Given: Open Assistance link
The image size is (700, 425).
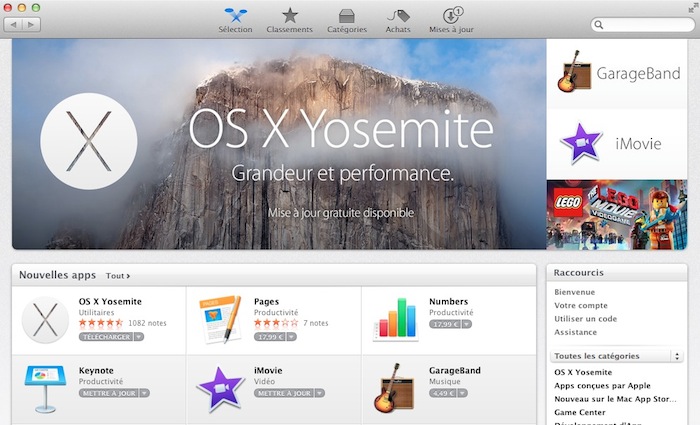Looking at the screenshot, I should pos(575,332).
